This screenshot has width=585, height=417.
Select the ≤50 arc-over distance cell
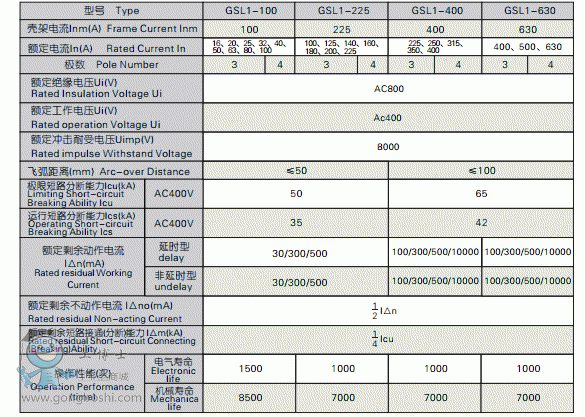(296, 171)
